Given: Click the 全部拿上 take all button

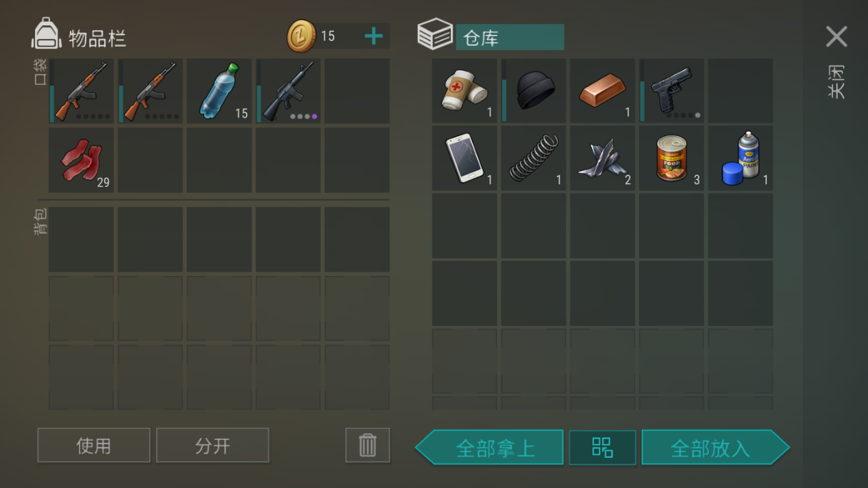Looking at the screenshot, I should click(490, 448).
